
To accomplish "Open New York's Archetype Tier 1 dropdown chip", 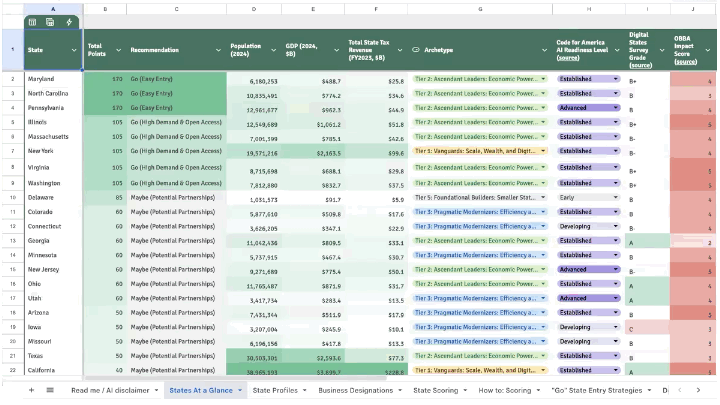I will tap(480, 151).
